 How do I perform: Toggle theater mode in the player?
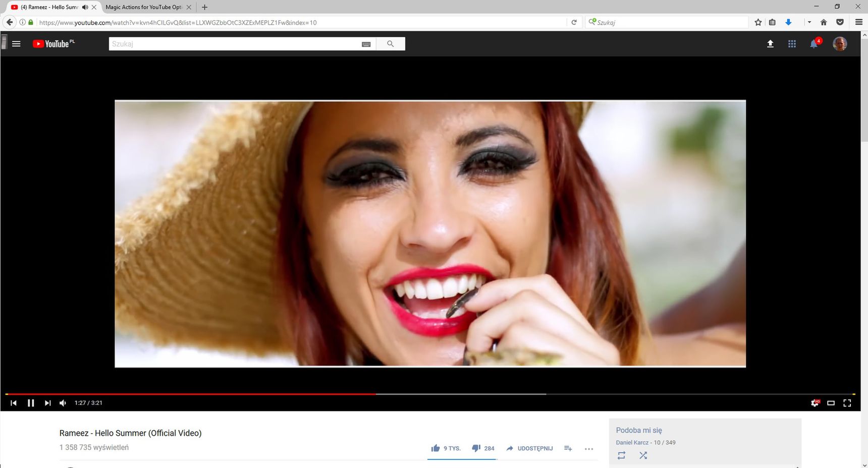831,403
